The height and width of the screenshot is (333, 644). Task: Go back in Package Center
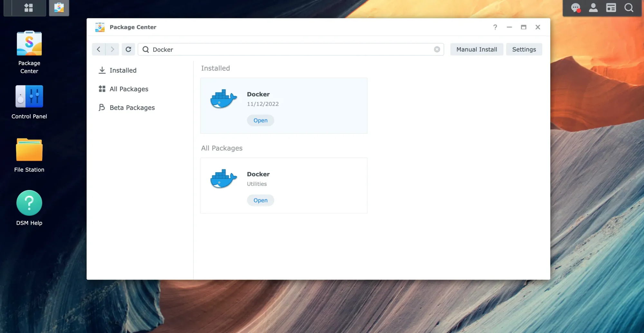coord(99,49)
